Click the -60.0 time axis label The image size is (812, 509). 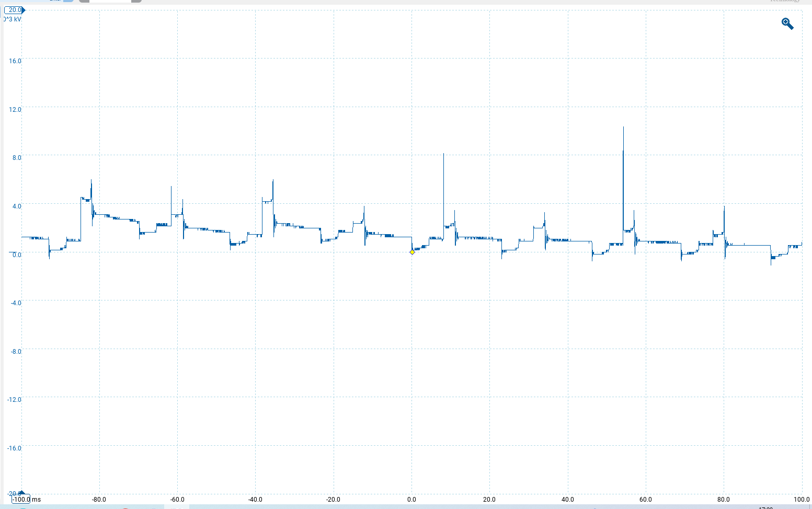point(177,500)
